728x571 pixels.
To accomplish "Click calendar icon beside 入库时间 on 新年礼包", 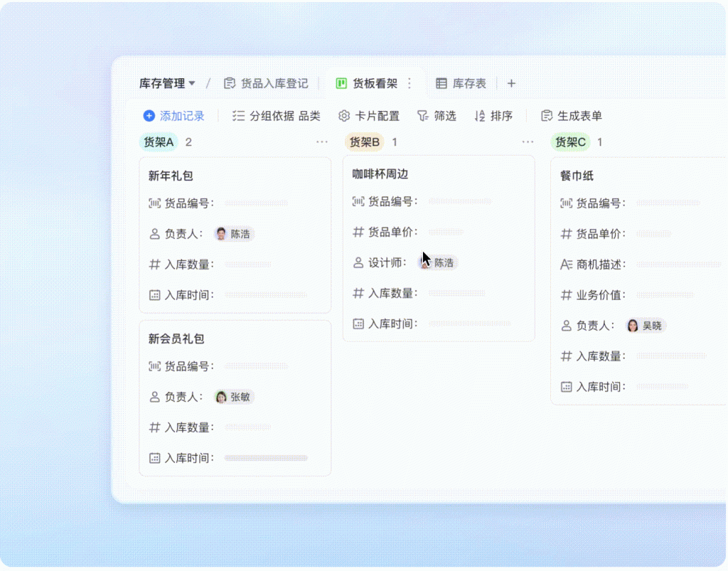I will (154, 294).
